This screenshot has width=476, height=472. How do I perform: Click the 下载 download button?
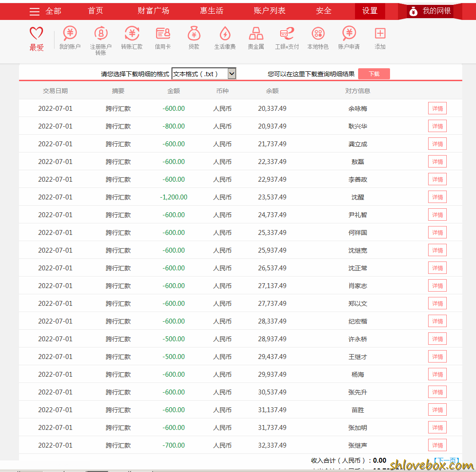[374, 74]
